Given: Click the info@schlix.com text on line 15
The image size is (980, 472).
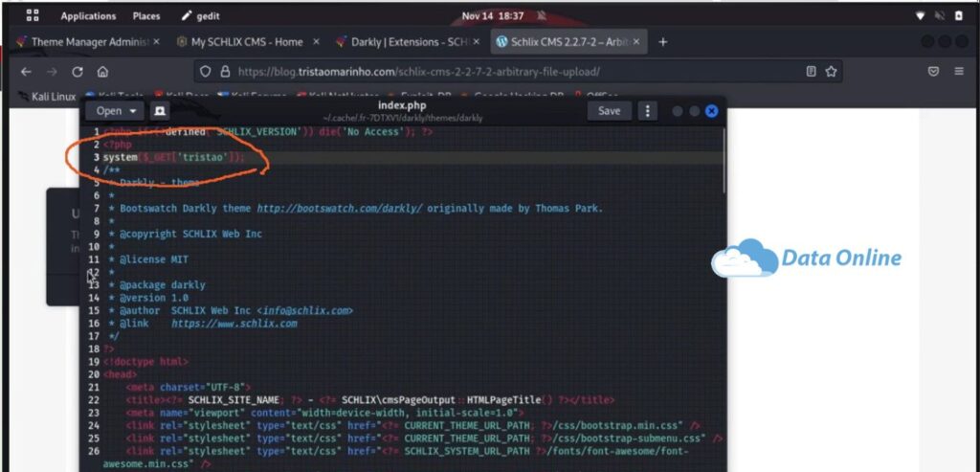Looking at the screenshot, I should (304, 310).
